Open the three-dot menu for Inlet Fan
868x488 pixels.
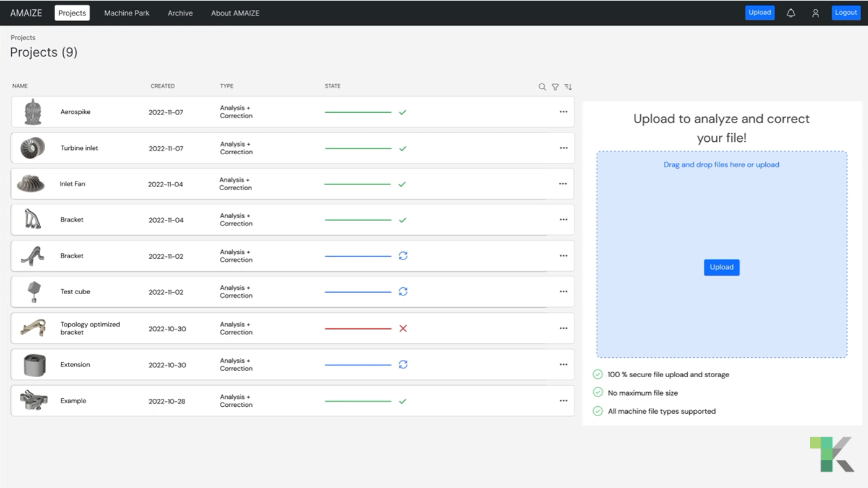[x=563, y=184]
